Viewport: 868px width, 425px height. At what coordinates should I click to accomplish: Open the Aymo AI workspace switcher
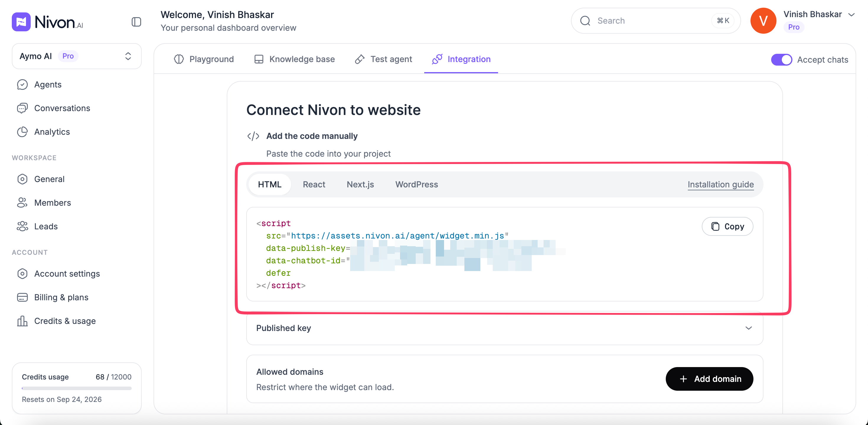(x=77, y=56)
